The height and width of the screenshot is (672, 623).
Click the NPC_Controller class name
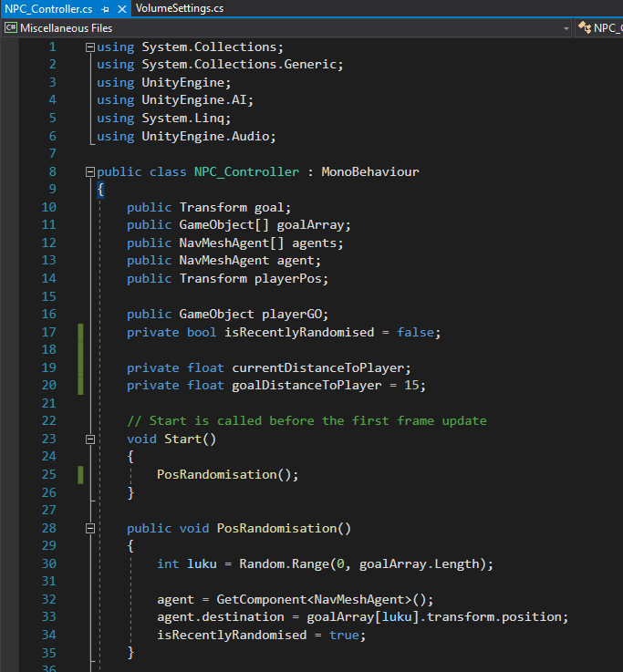[246, 171]
